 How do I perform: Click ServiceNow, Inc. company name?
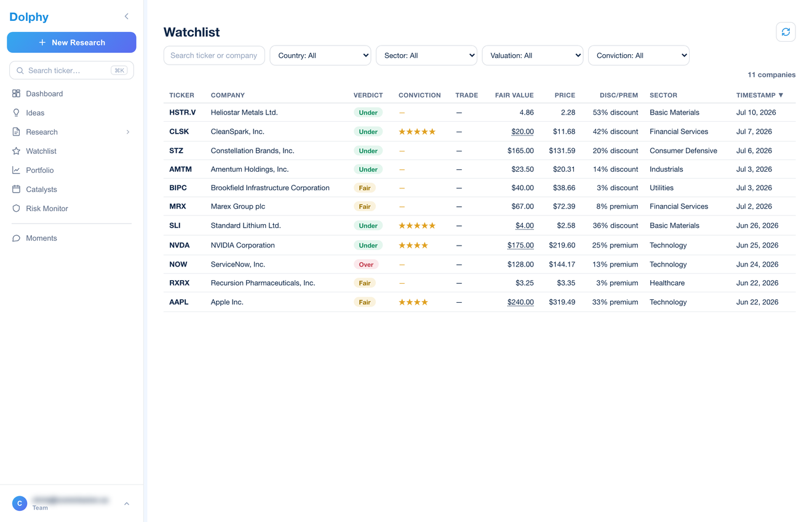click(x=238, y=265)
